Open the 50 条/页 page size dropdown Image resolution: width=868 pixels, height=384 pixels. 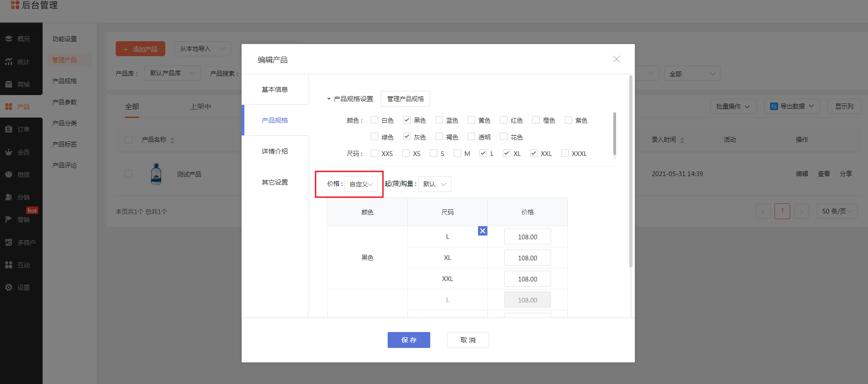(837, 211)
